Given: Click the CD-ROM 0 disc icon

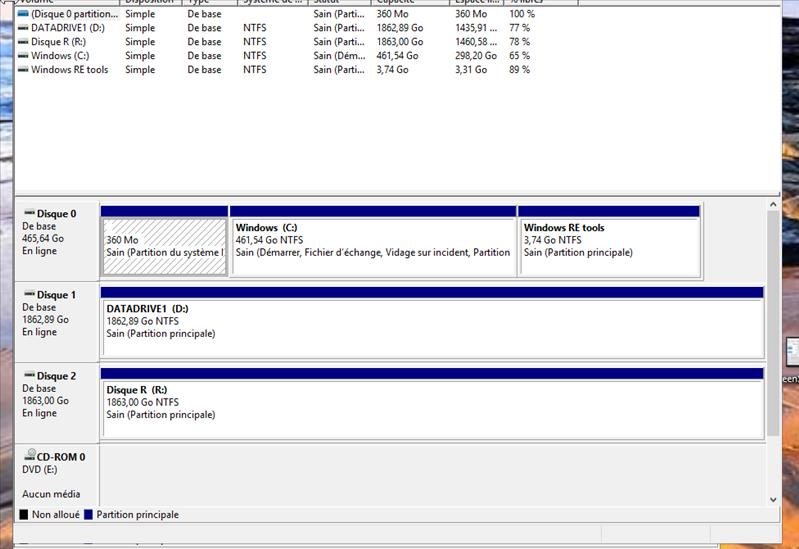Looking at the screenshot, I should click(x=30, y=455).
